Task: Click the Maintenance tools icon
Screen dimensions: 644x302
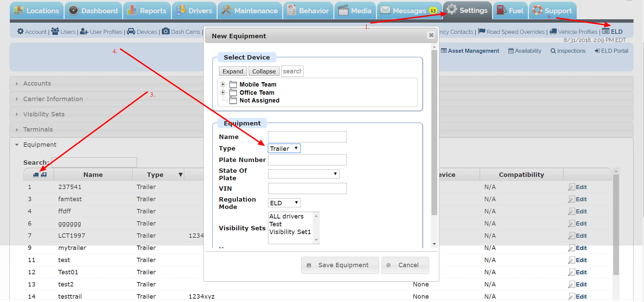Action: [226, 10]
